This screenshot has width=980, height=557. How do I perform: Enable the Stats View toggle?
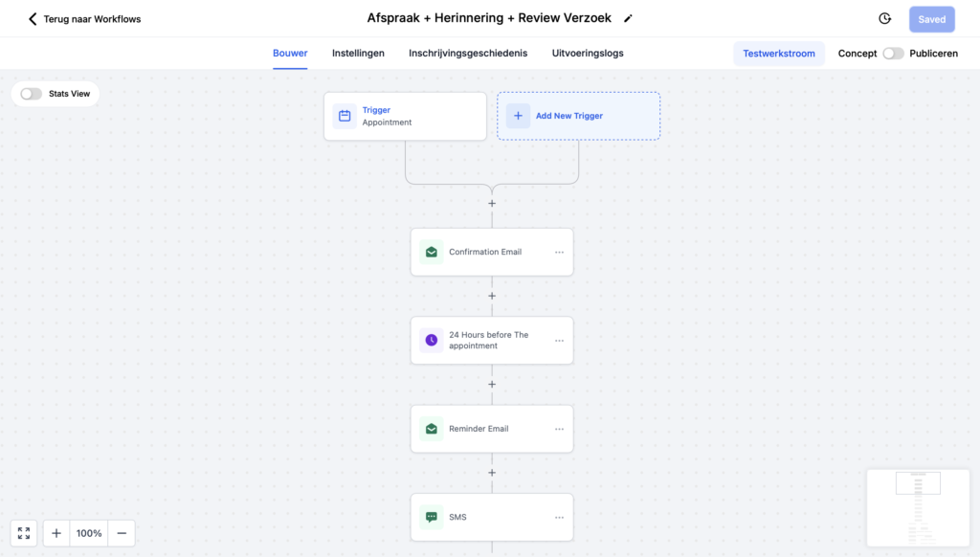click(x=32, y=94)
